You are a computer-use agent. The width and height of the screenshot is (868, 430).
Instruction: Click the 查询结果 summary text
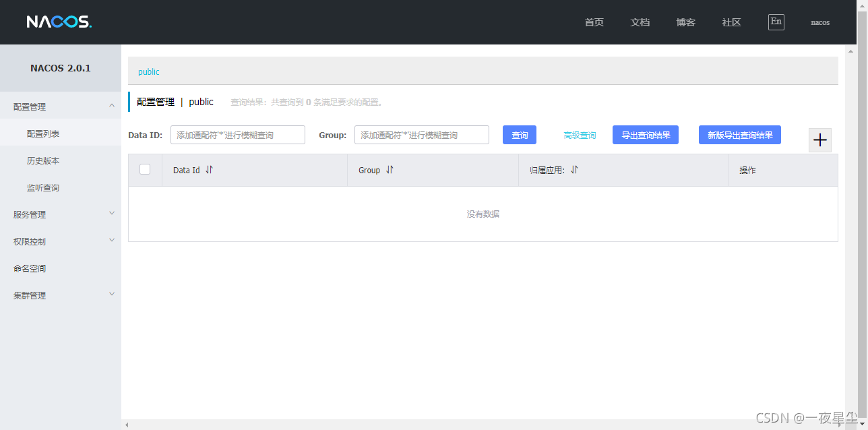[307, 102]
